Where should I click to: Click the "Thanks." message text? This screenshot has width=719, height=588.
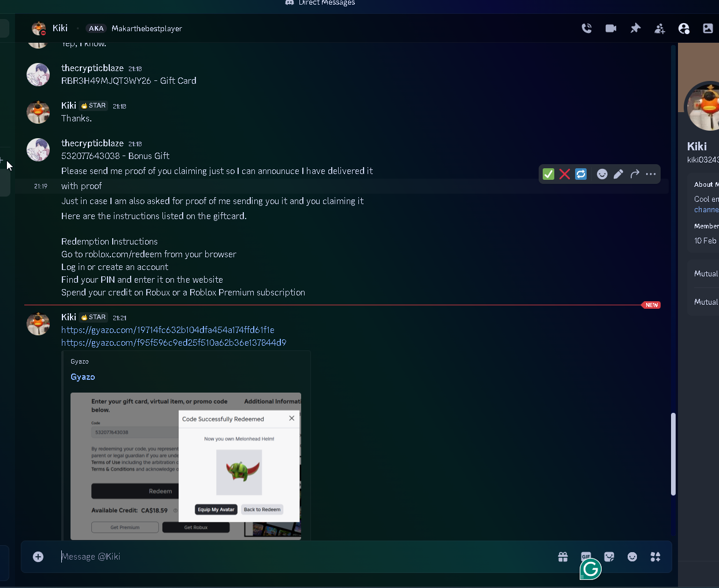click(76, 119)
